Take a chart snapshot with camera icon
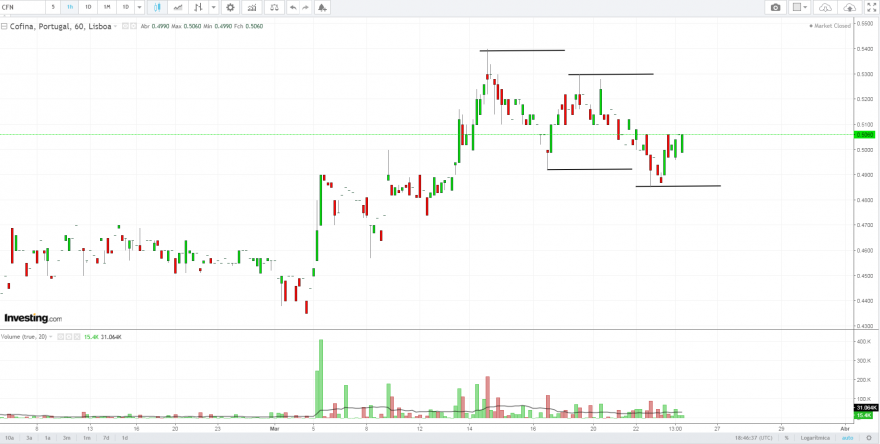The width and height of the screenshot is (880, 444). tap(776, 7)
